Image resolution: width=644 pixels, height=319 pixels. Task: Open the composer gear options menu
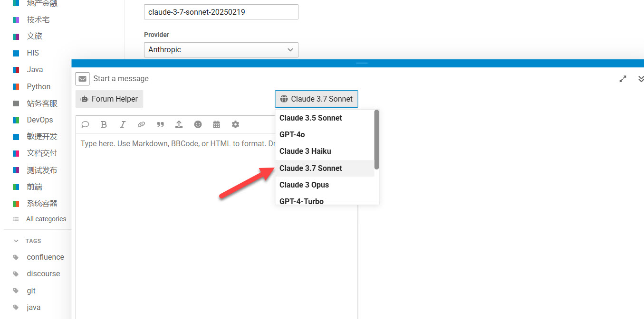click(235, 124)
